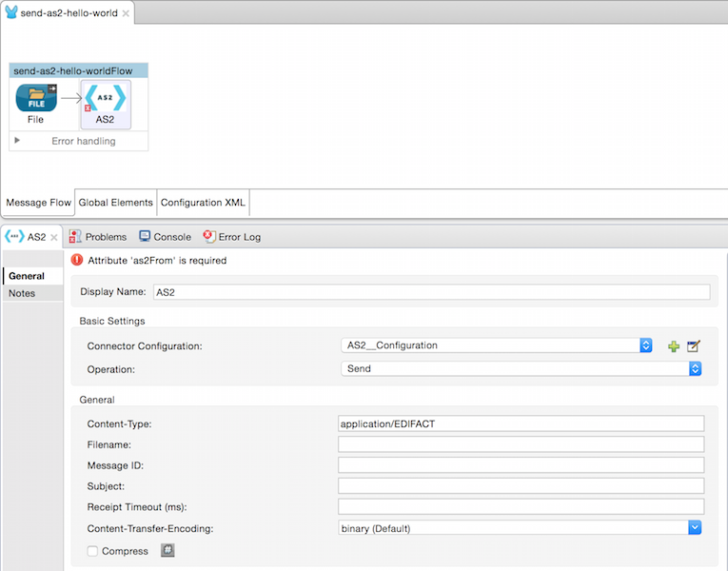728x571 pixels.
Task: Click the "Attribute 'as2From' is required" message
Action: coord(157,261)
